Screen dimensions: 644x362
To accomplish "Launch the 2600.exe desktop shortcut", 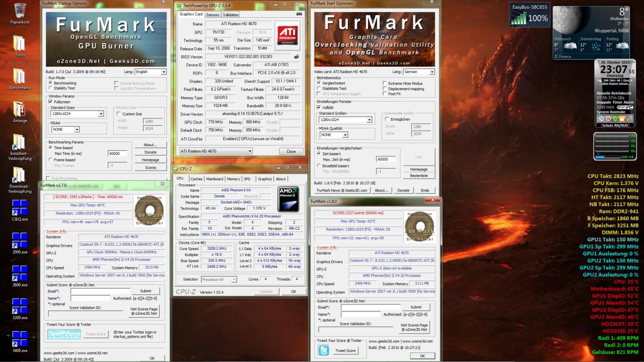I will tap(20, 276).
